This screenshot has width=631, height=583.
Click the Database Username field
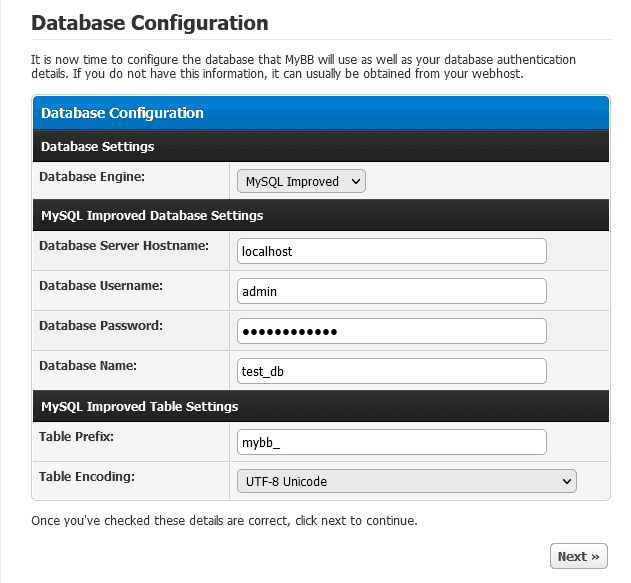pos(392,291)
